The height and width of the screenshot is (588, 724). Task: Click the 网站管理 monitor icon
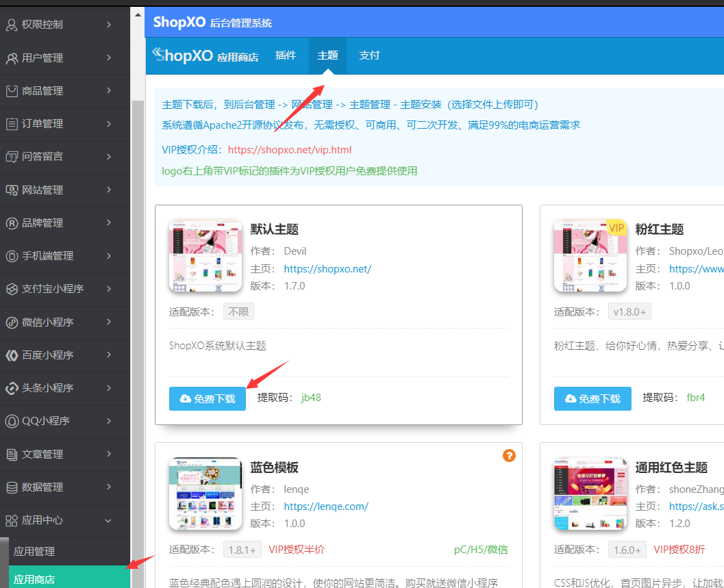(12, 190)
